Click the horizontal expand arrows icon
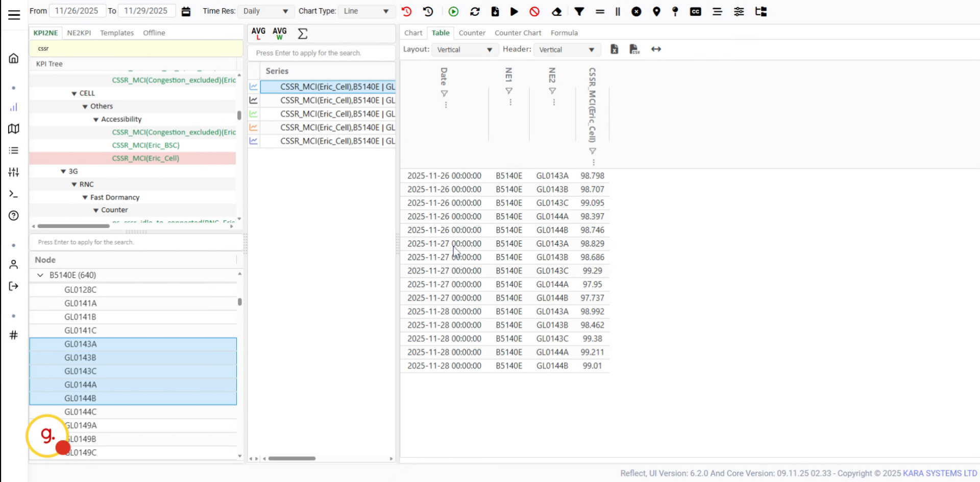The height and width of the screenshot is (482, 980). (x=656, y=49)
